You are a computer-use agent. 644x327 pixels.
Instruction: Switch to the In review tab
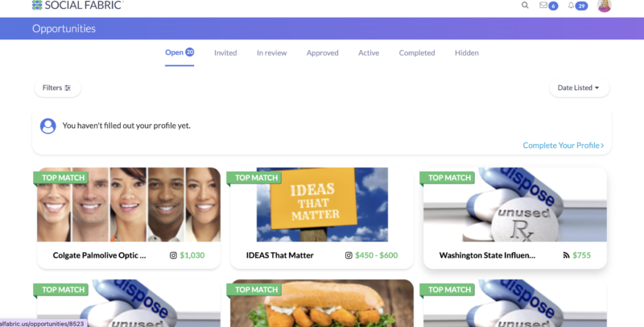tap(272, 53)
